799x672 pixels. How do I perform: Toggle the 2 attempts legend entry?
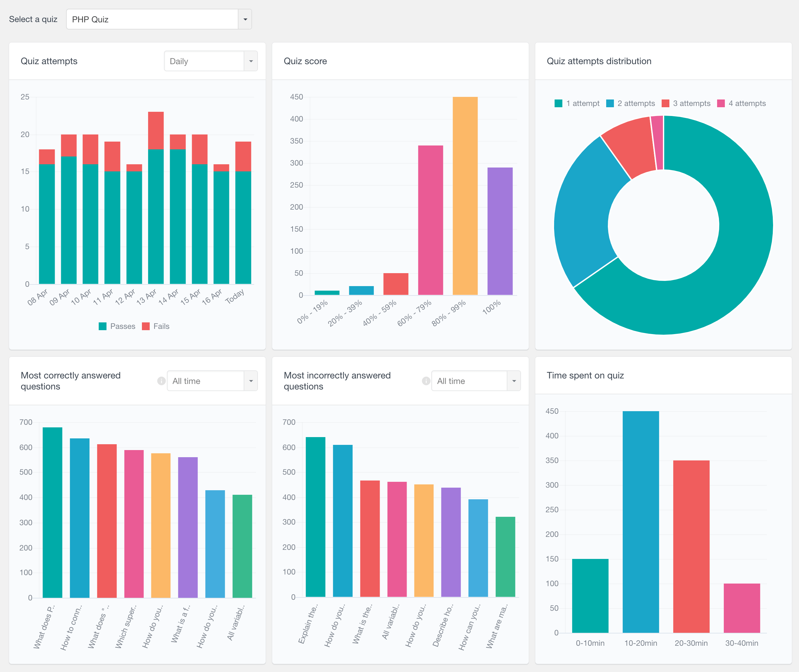[x=631, y=103]
